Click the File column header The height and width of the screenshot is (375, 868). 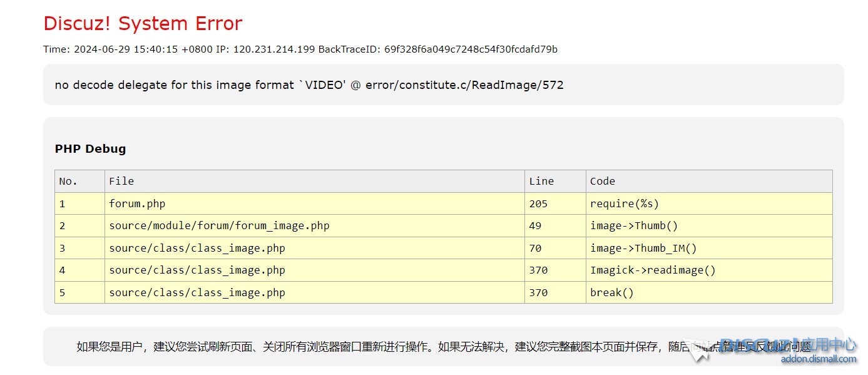[121, 182]
